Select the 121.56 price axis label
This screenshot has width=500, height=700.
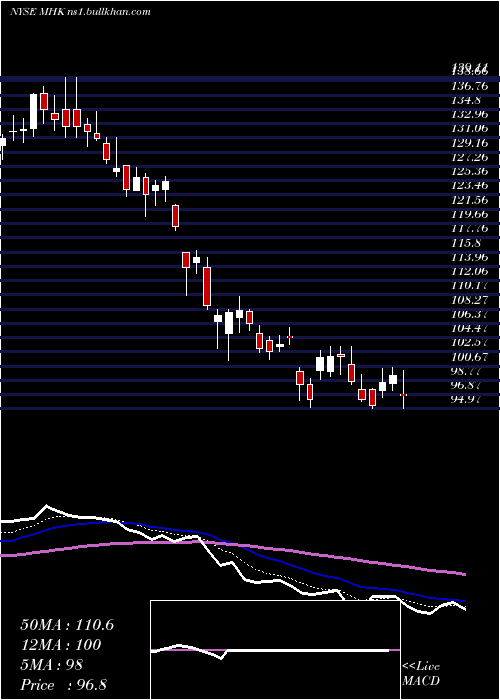click(470, 200)
